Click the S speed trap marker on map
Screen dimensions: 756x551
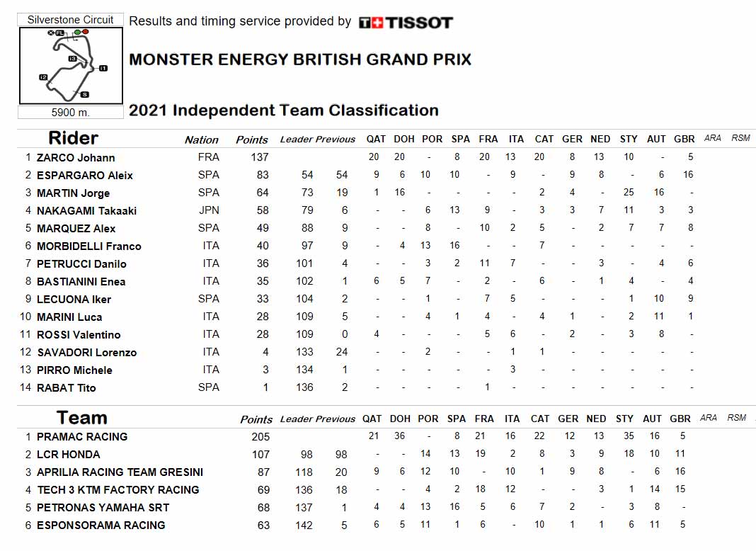[x=85, y=95]
